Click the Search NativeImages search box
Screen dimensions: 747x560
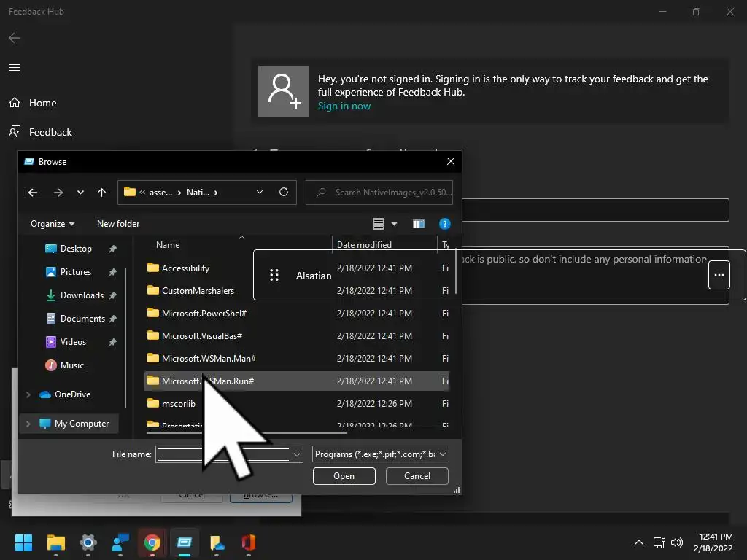[379, 192]
